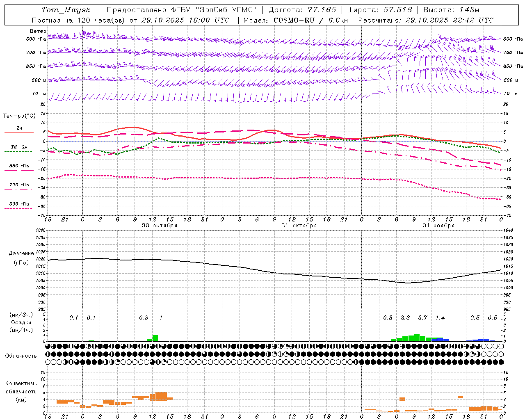
Task: Click the date label 01 ноября
Action: [438, 226]
